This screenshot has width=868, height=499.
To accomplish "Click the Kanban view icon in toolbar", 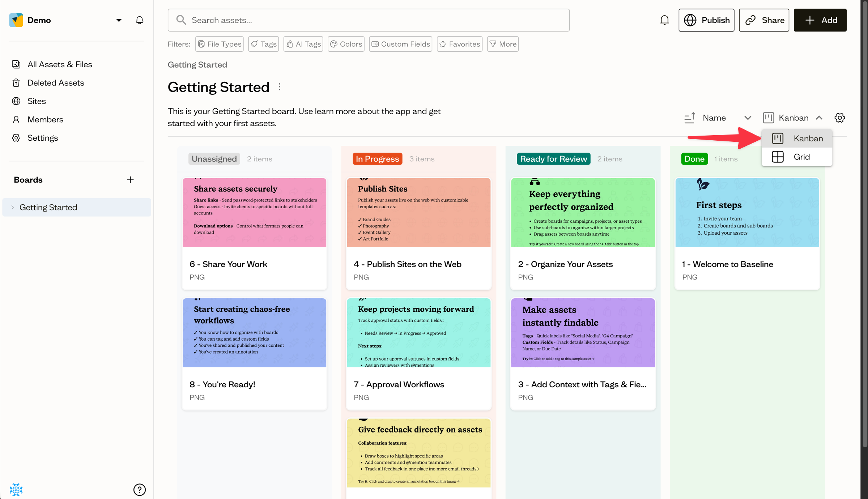I will [x=768, y=118].
